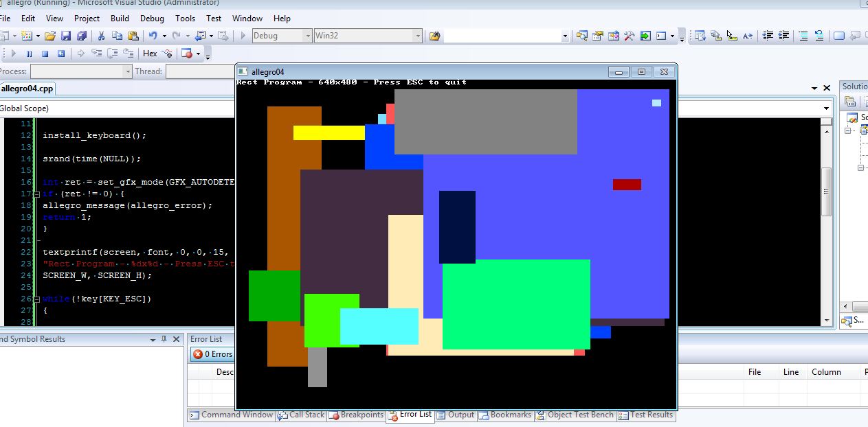This screenshot has width=868, height=427.
Task: Switch to the Output tab
Action: [460, 415]
